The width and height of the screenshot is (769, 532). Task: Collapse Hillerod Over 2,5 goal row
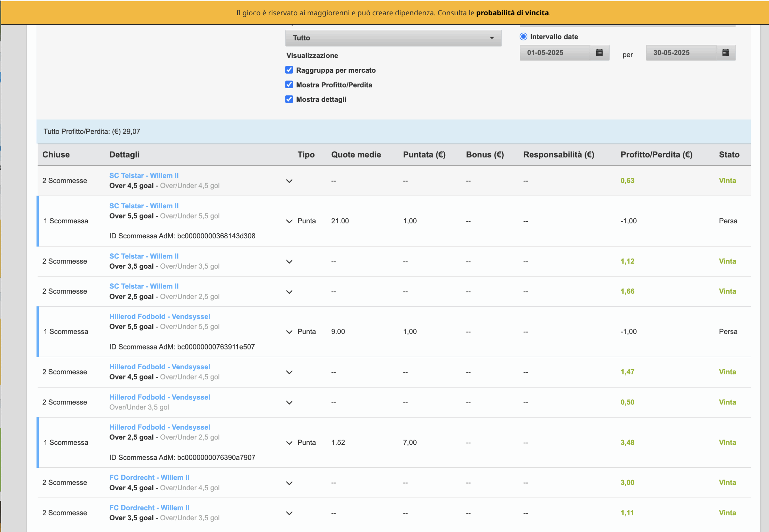[x=289, y=443]
